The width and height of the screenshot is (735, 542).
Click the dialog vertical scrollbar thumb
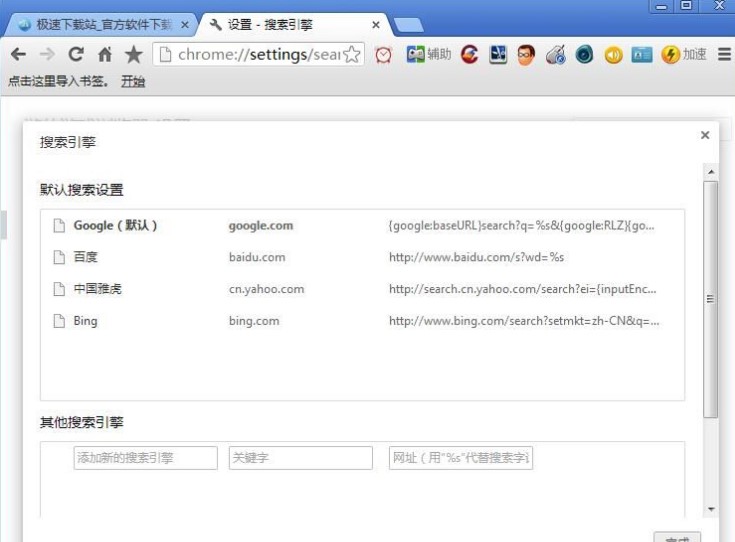pyautogui.click(x=711, y=299)
